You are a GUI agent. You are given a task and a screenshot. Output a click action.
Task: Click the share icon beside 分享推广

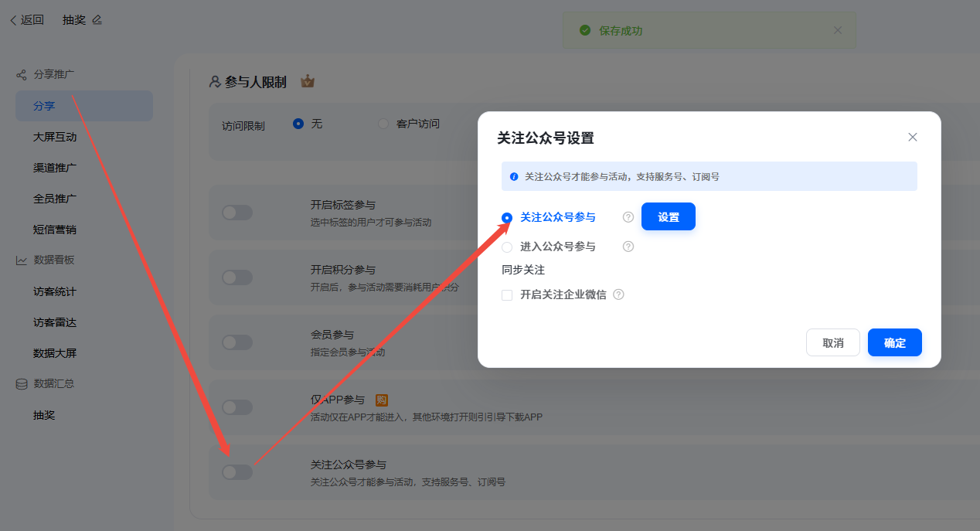pyautogui.click(x=22, y=75)
